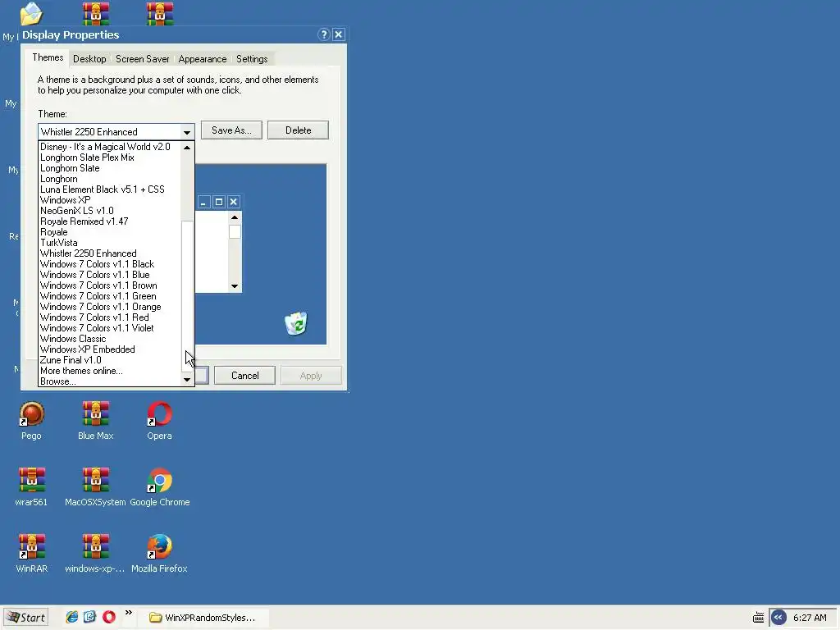
Task: Switch to the Desktop tab
Action: pyautogui.click(x=89, y=59)
